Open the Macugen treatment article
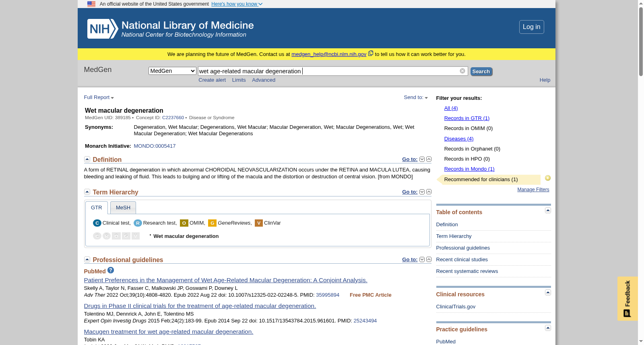The image size is (644, 345). click(x=169, y=332)
